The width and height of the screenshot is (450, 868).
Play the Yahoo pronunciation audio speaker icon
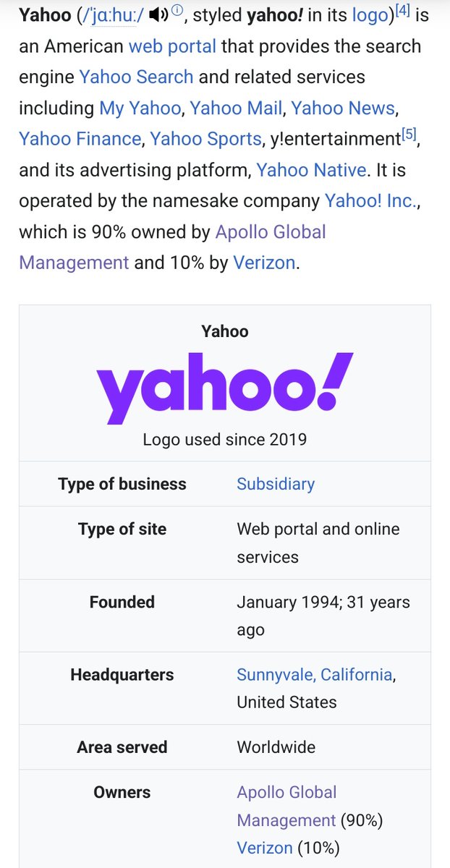pyautogui.click(x=158, y=15)
